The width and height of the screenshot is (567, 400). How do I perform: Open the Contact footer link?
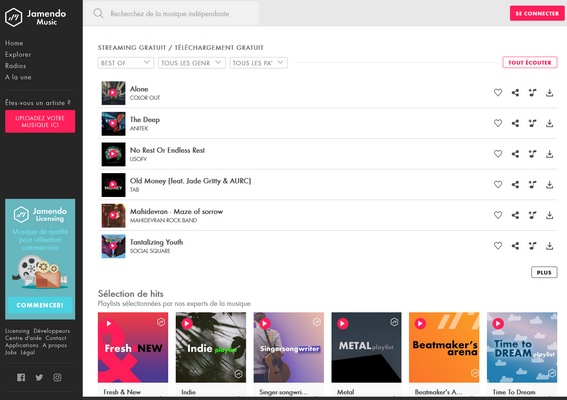56,338
